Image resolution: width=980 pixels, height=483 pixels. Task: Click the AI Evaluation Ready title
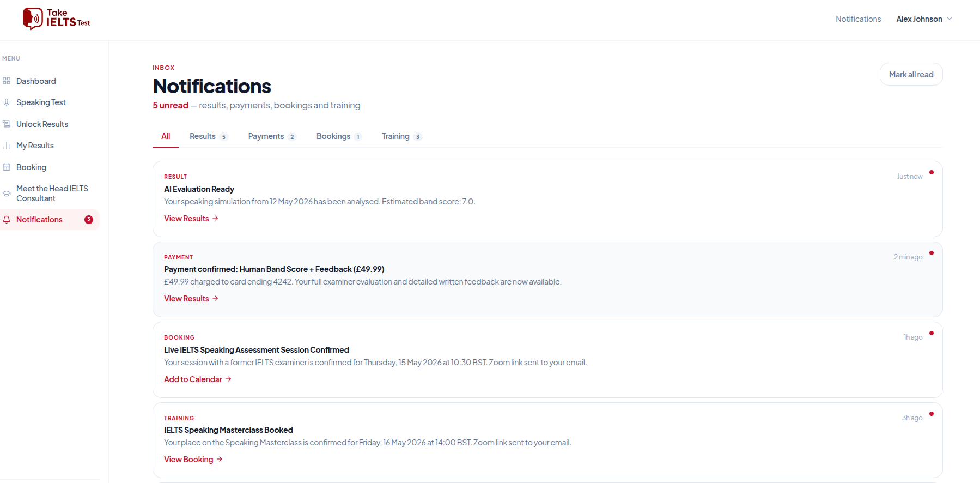click(199, 189)
